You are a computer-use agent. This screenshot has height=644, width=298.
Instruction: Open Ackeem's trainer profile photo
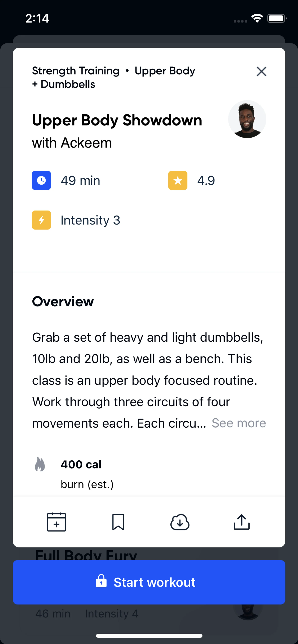(x=247, y=119)
